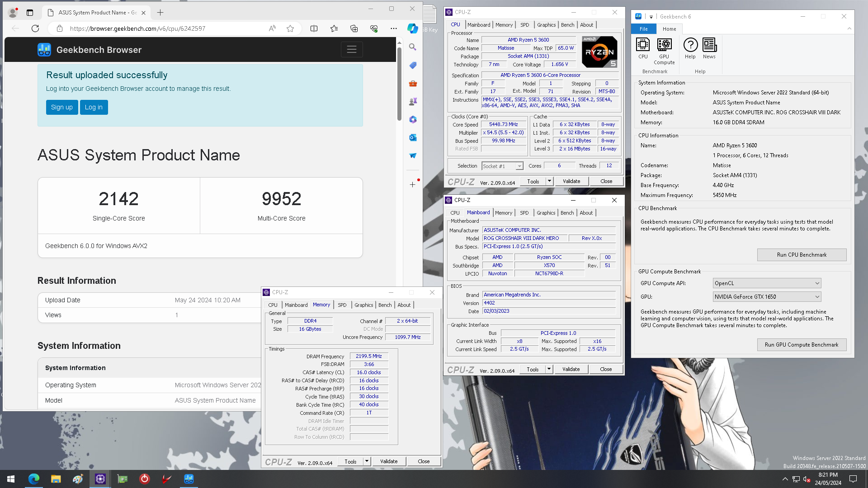Open File Explorer from taskbar

(x=56, y=479)
